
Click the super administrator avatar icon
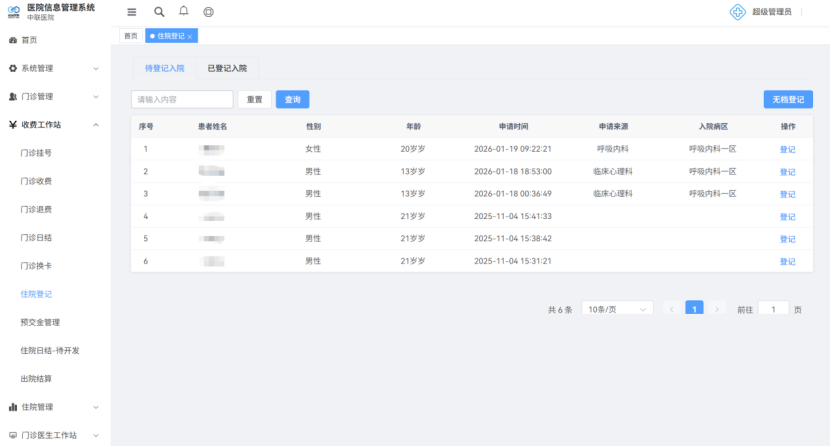click(x=738, y=12)
